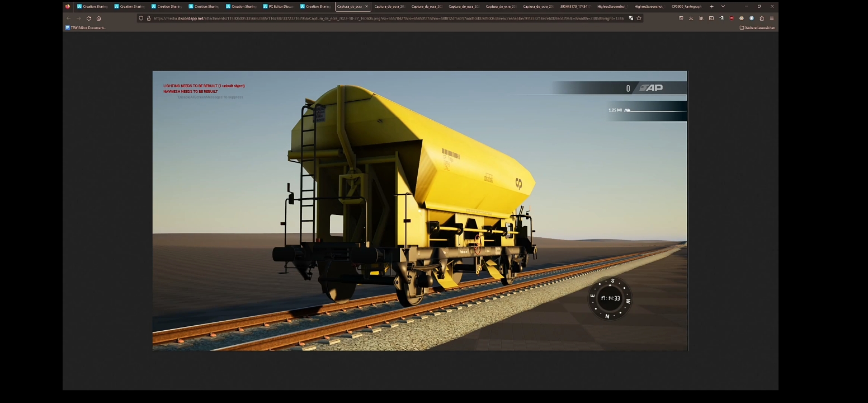Click the red NAVMESH NEEDS TO BE REBUILT message
Viewport: 868px width, 403px height.
pos(191,91)
